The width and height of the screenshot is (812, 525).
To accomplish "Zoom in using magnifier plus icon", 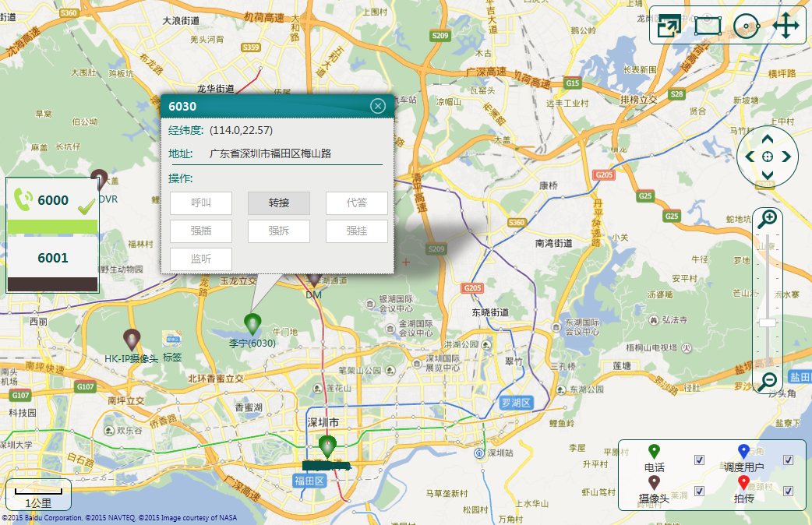I will pos(768,219).
